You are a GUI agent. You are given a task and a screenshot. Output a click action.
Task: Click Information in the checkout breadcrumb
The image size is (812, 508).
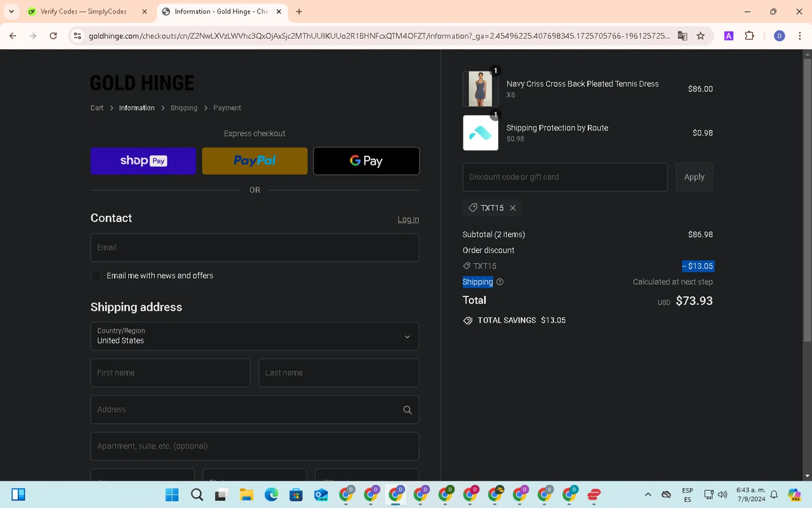tap(137, 108)
